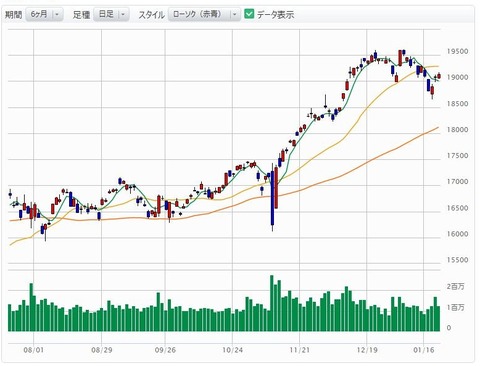
Task: Open the 期間 (6ヶ月) period dropdown
Action: click(x=44, y=14)
